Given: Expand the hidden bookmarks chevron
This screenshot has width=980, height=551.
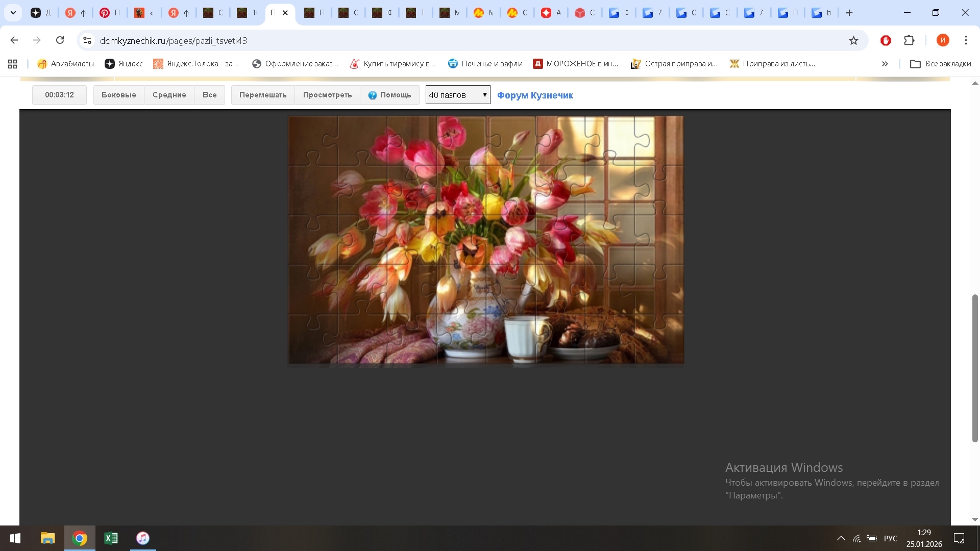Looking at the screenshot, I should (x=885, y=64).
